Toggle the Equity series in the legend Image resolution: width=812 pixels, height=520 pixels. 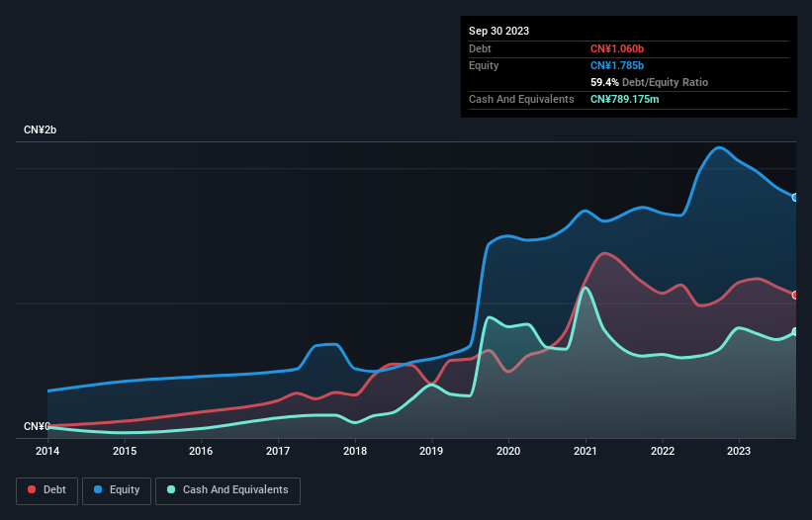117,490
